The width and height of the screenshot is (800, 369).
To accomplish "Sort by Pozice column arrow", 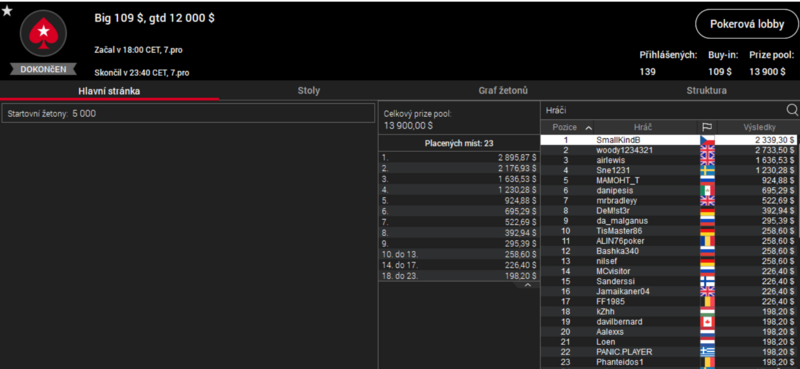I will point(589,128).
